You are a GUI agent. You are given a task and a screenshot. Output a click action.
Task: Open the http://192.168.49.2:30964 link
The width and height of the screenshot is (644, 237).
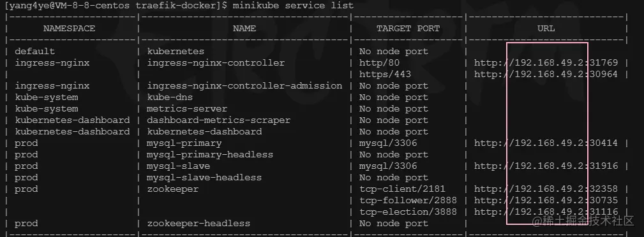pos(546,74)
